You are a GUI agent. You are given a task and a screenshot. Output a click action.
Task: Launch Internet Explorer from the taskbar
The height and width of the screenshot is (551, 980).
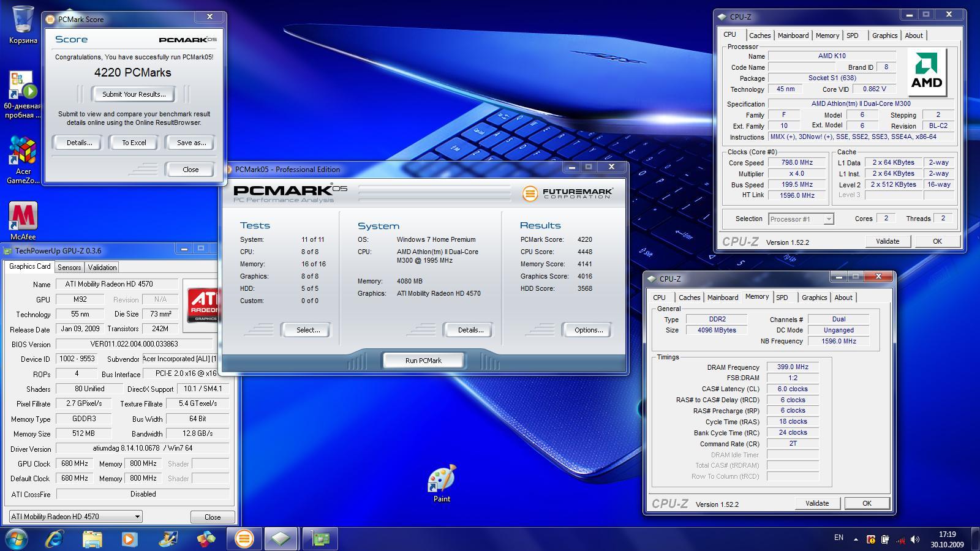[x=55, y=539]
